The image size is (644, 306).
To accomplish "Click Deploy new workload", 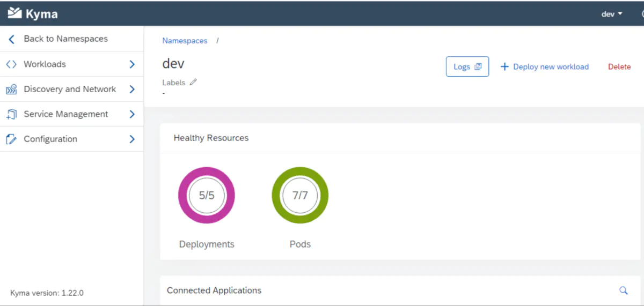I will click(x=545, y=67).
